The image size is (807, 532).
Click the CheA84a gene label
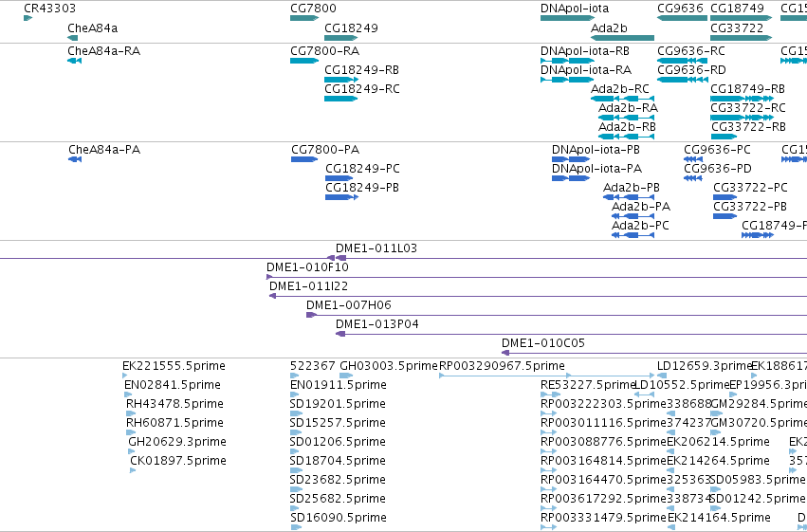[x=93, y=28]
